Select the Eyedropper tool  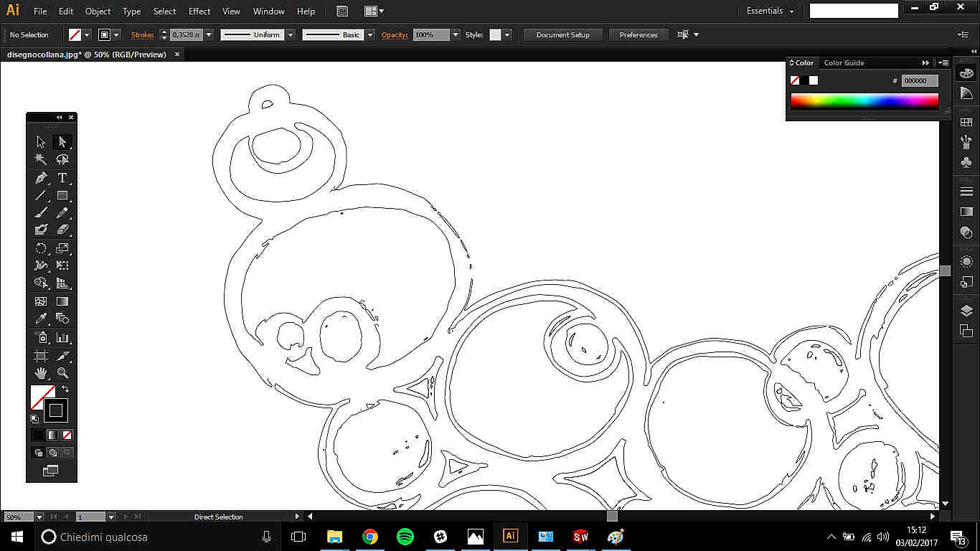[41, 319]
